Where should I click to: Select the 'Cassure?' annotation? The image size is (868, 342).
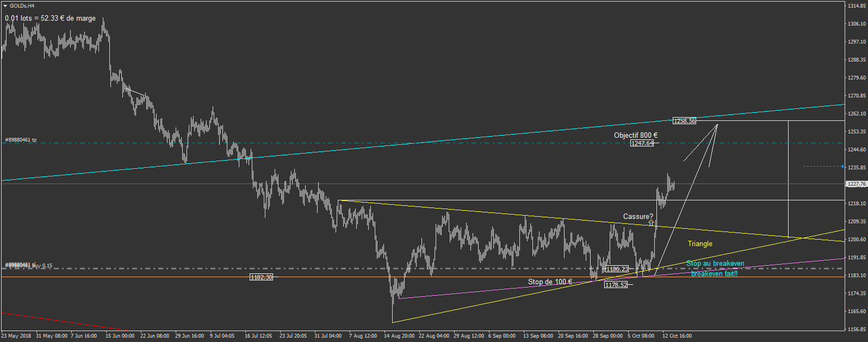[x=638, y=217]
